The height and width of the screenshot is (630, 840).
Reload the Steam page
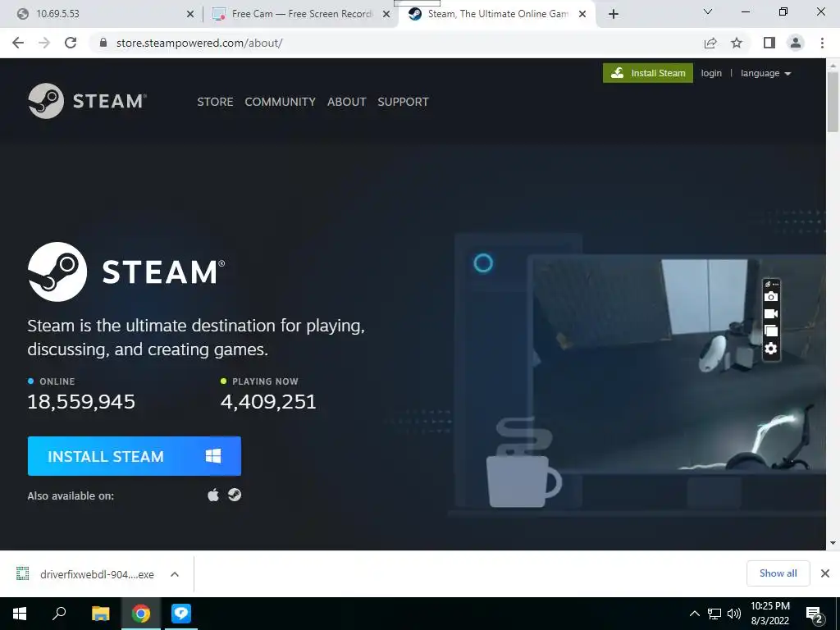[x=71, y=43]
